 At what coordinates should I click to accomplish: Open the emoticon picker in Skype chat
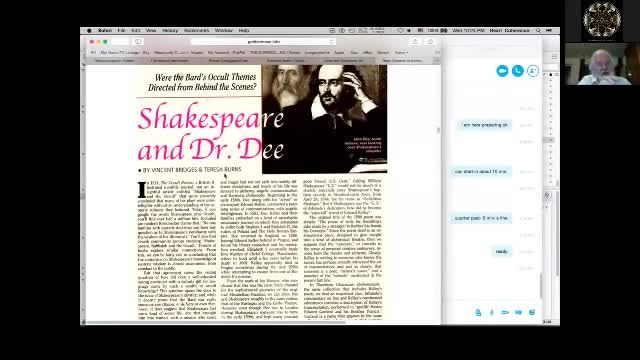click(x=532, y=312)
